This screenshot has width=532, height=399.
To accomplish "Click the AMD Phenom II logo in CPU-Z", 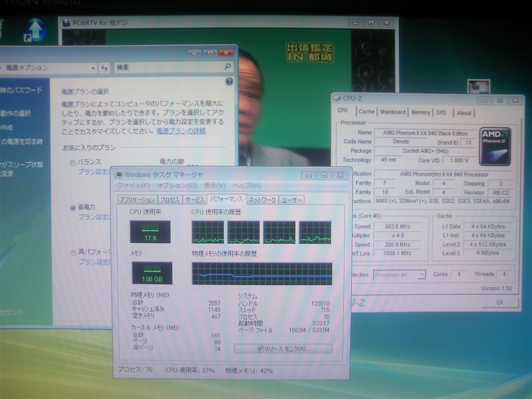I will pos(495,147).
